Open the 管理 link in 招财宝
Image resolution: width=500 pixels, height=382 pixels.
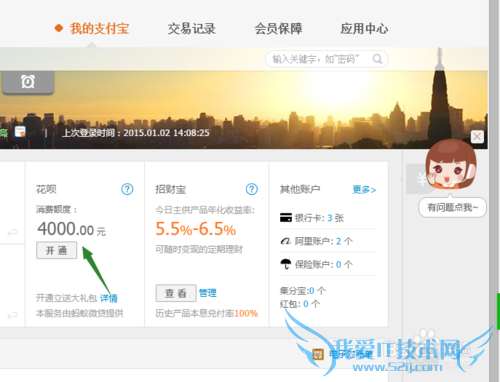pyautogui.click(x=208, y=293)
